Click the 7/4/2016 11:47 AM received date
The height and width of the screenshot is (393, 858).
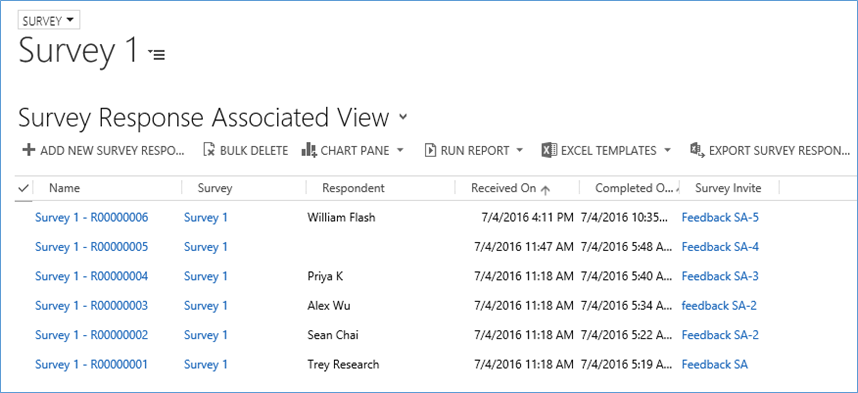(x=524, y=247)
